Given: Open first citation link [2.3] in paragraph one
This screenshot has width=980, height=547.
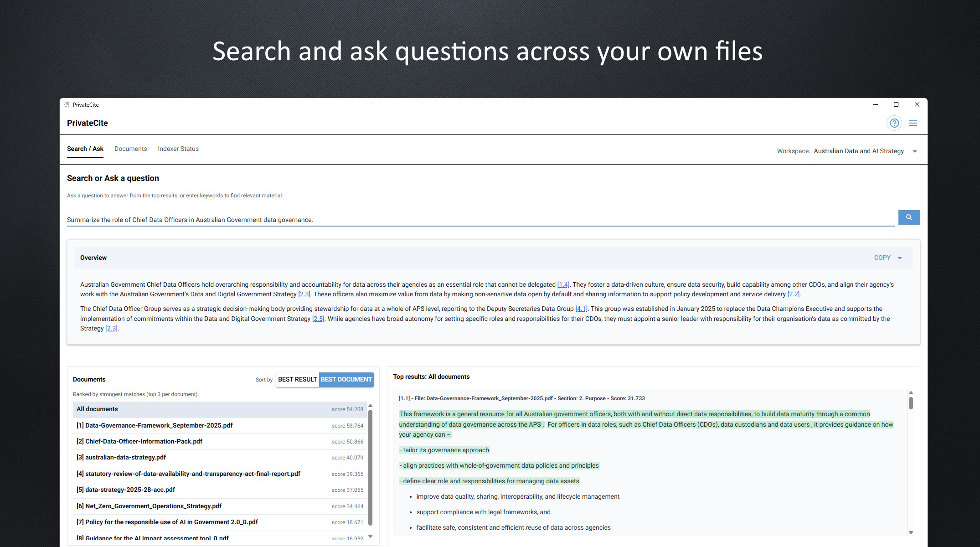Looking at the screenshot, I should pos(304,294).
